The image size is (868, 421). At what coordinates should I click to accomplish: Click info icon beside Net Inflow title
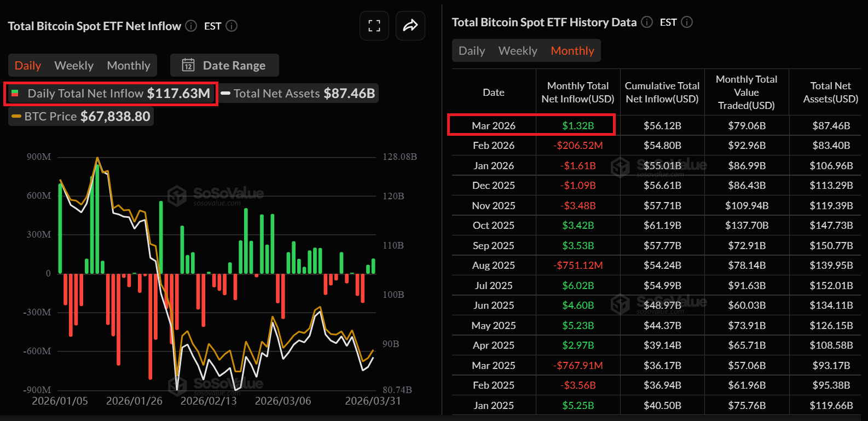(x=191, y=26)
